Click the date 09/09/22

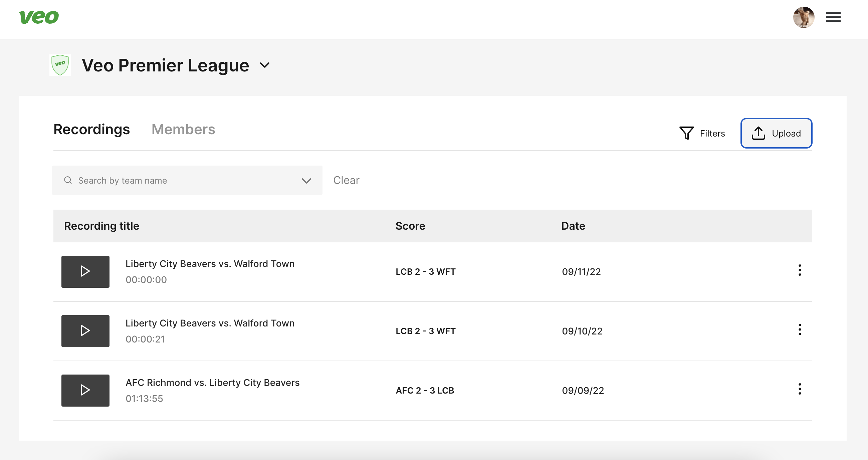[583, 391]
